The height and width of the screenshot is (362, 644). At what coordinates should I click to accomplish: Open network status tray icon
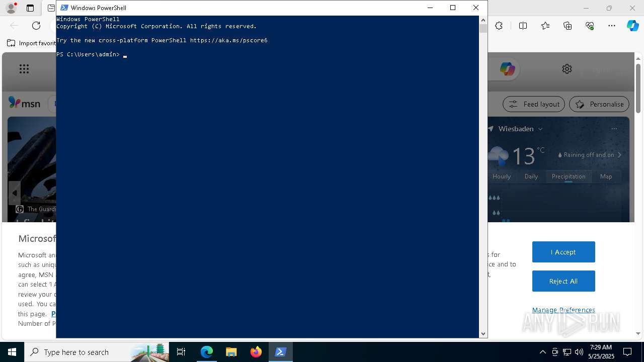pos(567,352)
